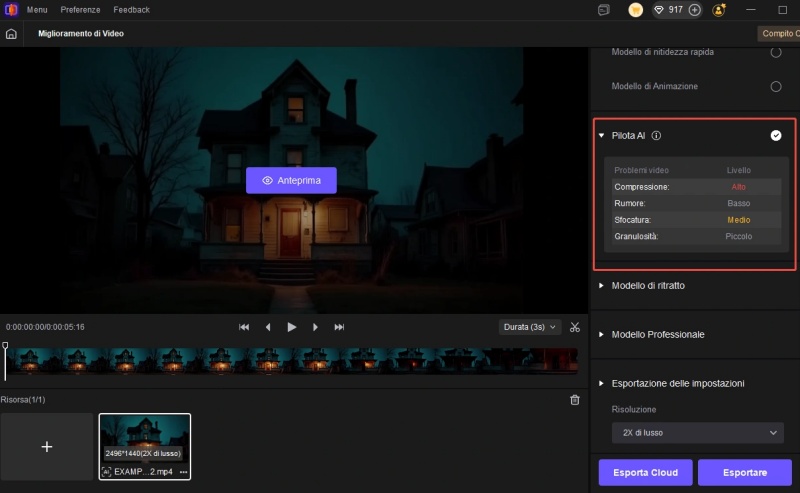Add a new resource with plus tile
Viewport: 800px width, 493px height.
(x=46, y=447)
